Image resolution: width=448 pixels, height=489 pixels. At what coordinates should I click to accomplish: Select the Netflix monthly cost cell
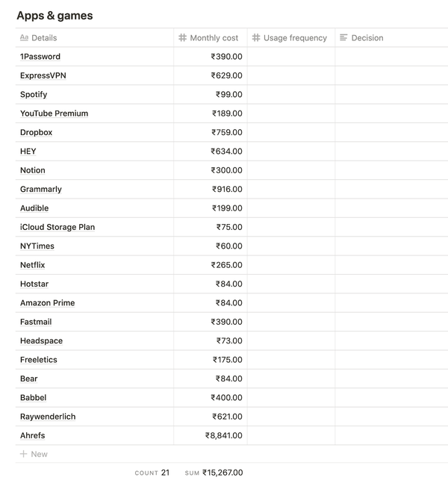coord(211,265)
